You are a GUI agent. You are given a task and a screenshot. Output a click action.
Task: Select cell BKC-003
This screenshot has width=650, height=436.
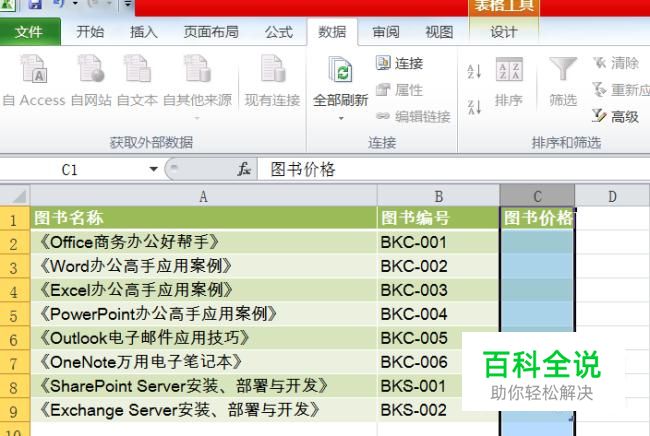(439, 290)
